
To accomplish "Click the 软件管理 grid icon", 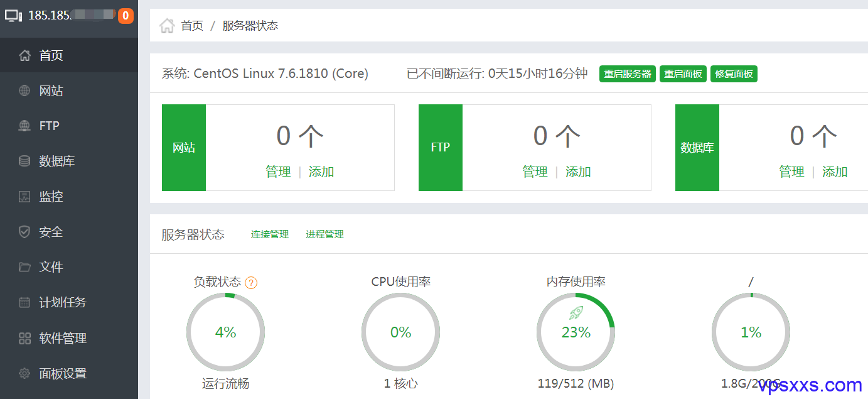I will [24, 338].
